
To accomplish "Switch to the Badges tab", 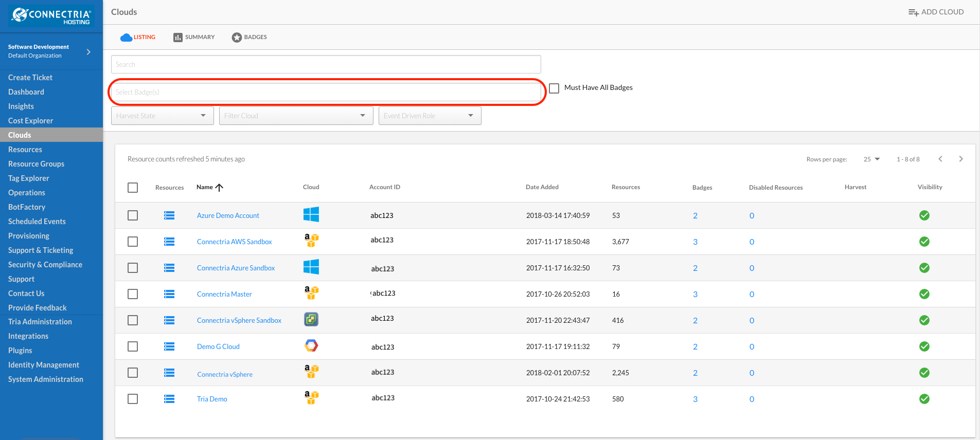I will (250, 37).
